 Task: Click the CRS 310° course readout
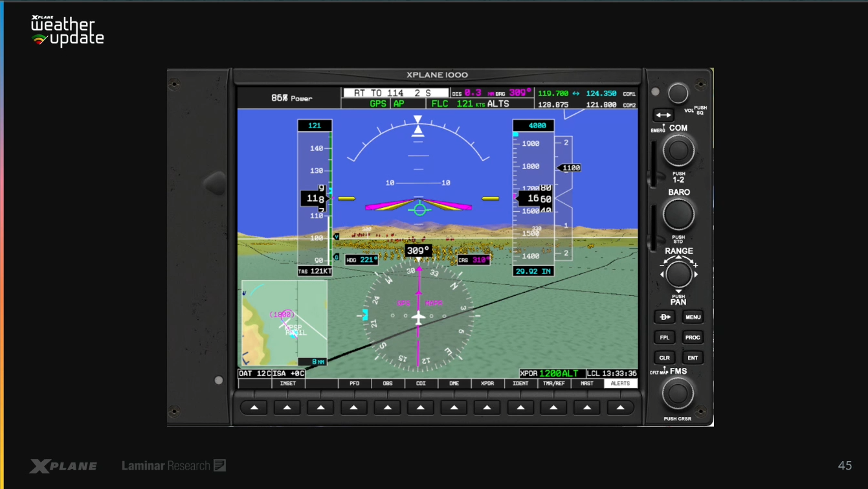click(473, 260)
